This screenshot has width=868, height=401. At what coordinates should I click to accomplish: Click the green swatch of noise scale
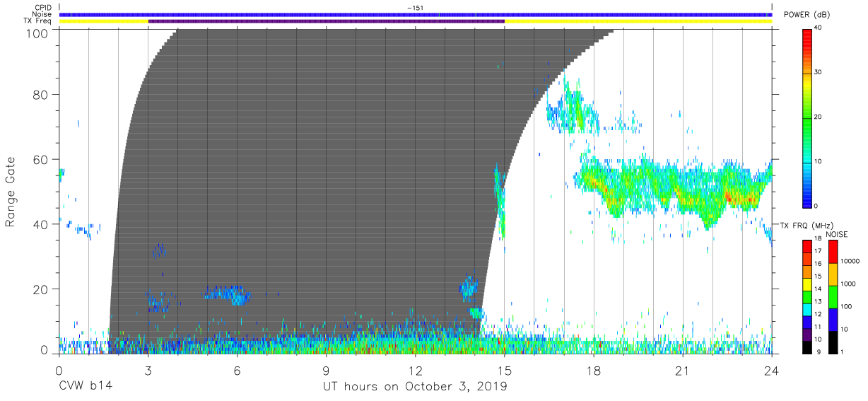[833, 296]
